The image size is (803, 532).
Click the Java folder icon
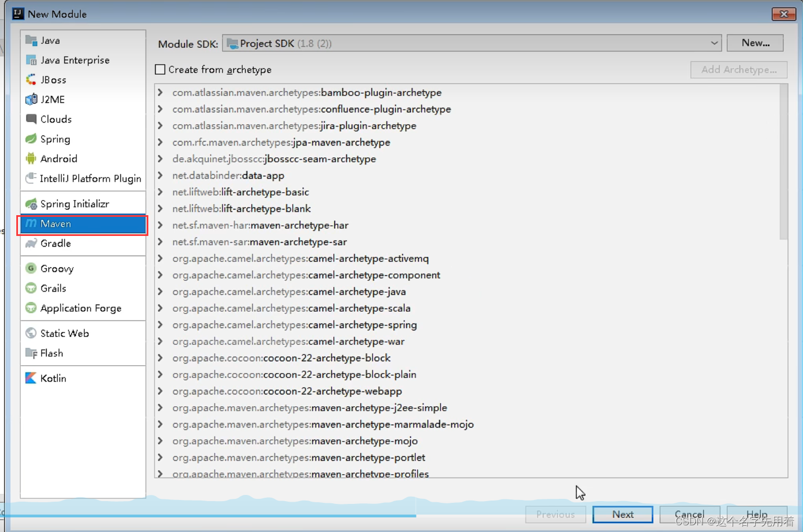(31, 40)
